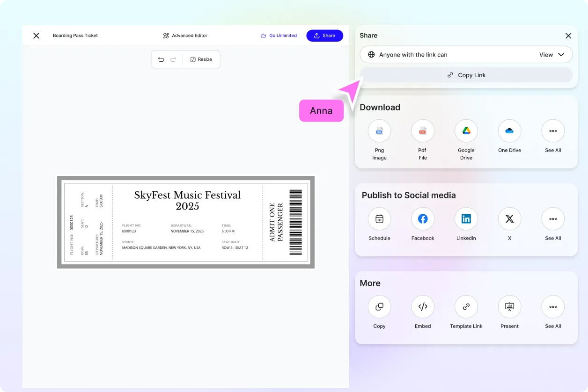Publish the ticket to Linkedin

pos(466,219)
